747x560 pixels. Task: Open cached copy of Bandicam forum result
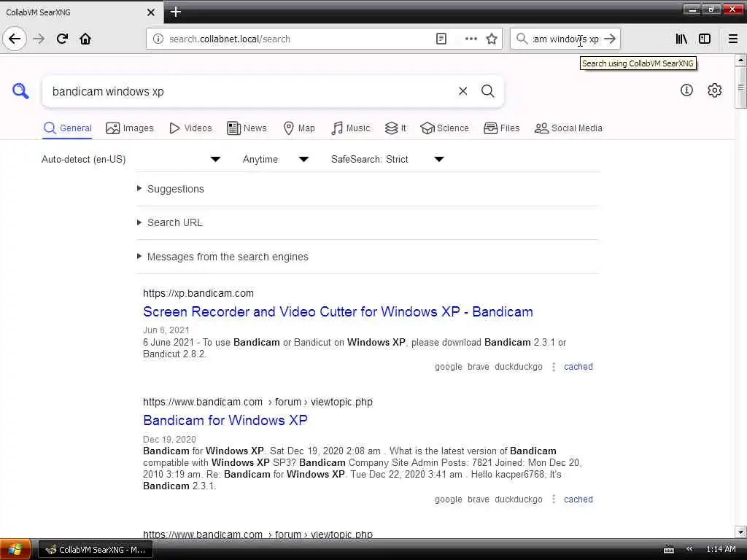578,499
